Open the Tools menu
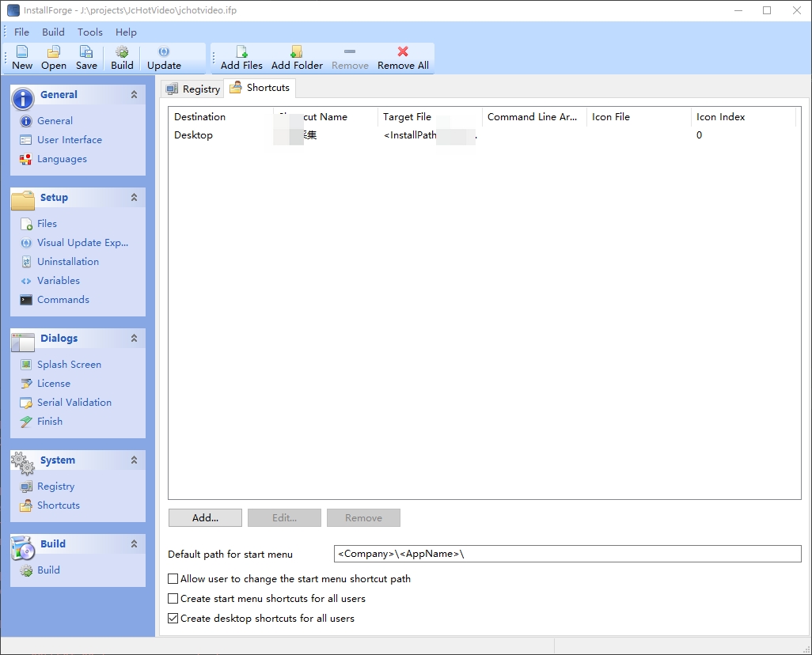 coord(90,32)
